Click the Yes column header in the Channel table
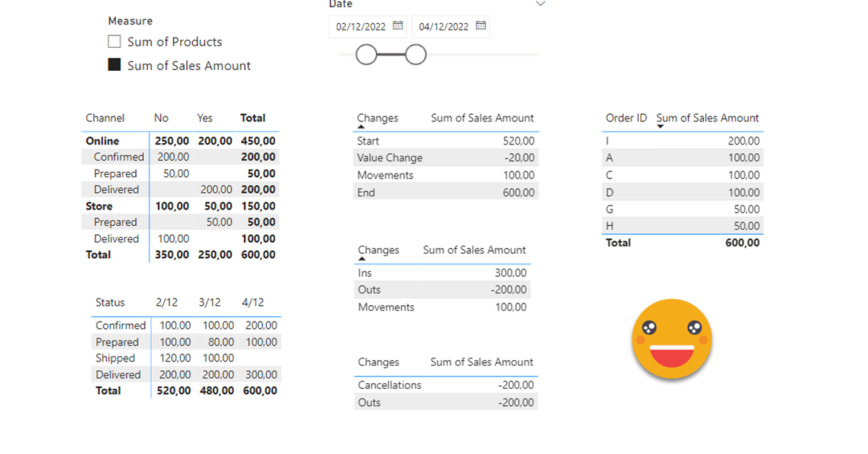The width and height of the screenshot is (868, 454). (204, 117)
